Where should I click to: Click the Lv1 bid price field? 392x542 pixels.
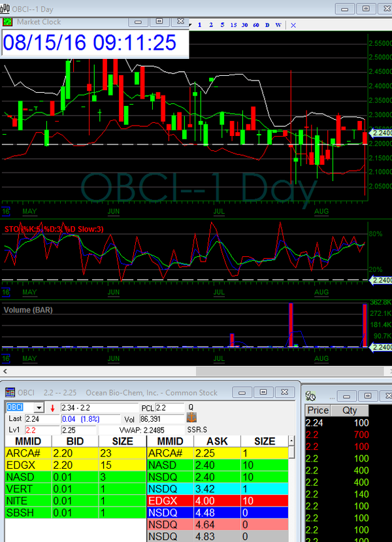(31, 430)
